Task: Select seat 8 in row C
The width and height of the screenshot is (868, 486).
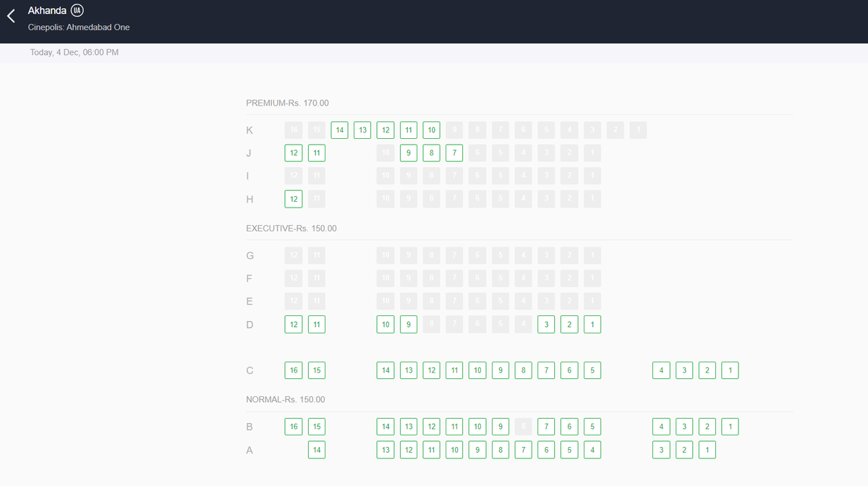Action: tap(524, 370)
